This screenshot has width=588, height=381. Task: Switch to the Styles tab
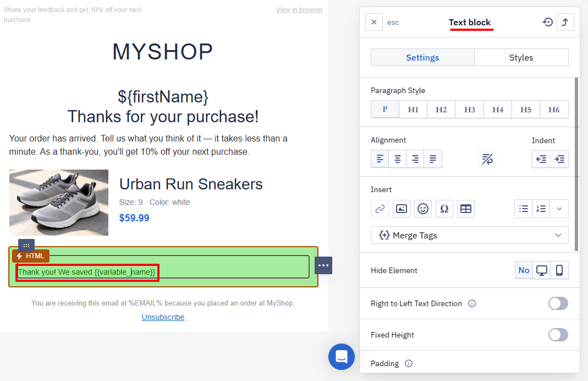(521, 57)
